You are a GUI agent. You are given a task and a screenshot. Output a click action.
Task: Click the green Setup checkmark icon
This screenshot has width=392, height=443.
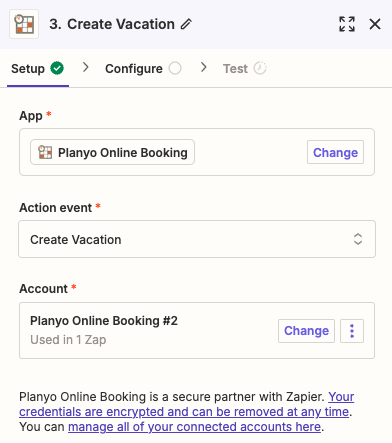point(57,68)
